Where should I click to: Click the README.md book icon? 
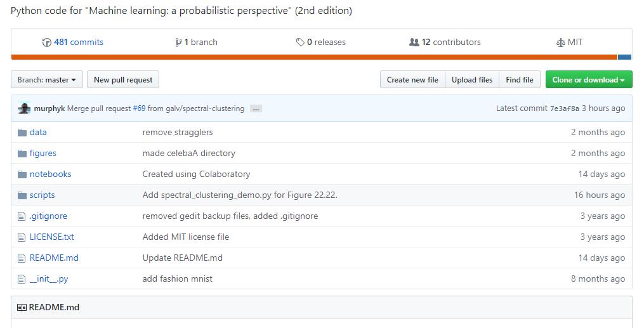click(22, 307)
